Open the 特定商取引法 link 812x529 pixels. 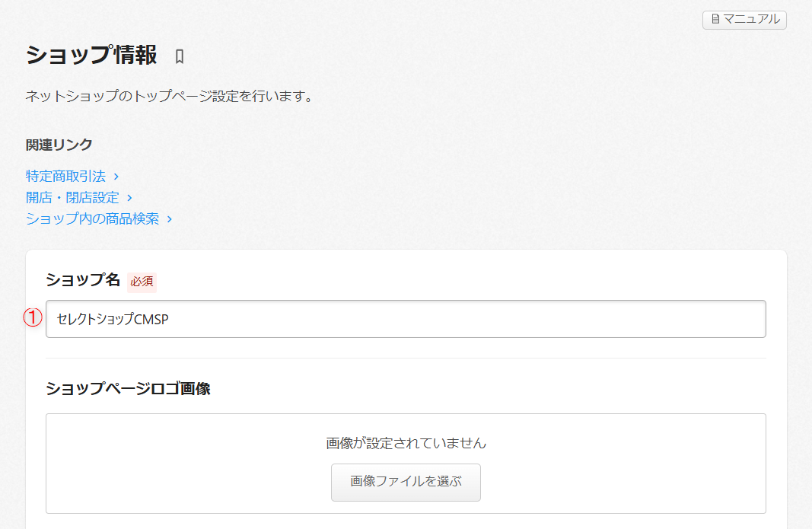click(65, 176)
